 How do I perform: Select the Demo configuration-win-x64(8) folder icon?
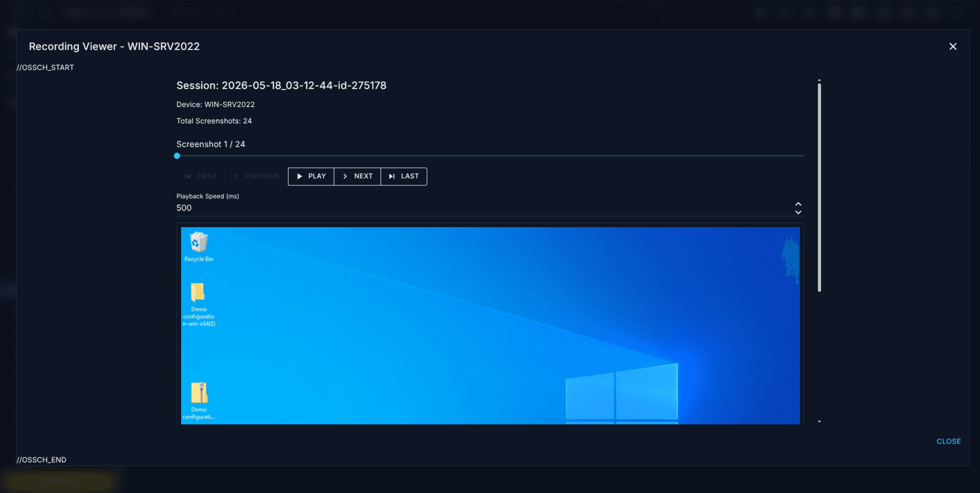tap(199, 304)
